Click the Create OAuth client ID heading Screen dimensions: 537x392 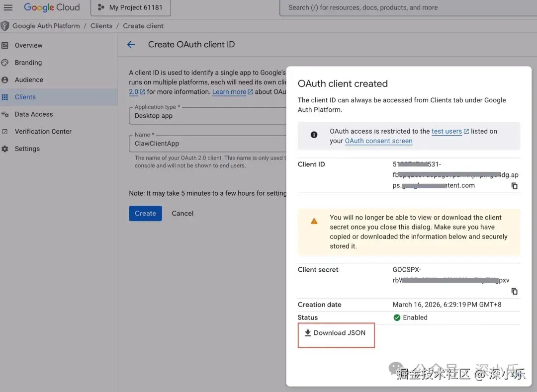[x=191, y=45]
